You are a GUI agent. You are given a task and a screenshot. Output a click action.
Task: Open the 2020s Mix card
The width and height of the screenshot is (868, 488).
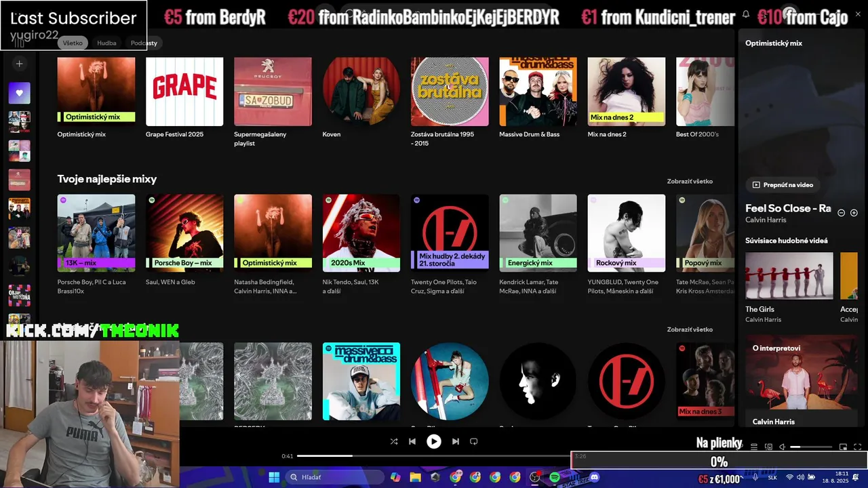click(361, 244)
